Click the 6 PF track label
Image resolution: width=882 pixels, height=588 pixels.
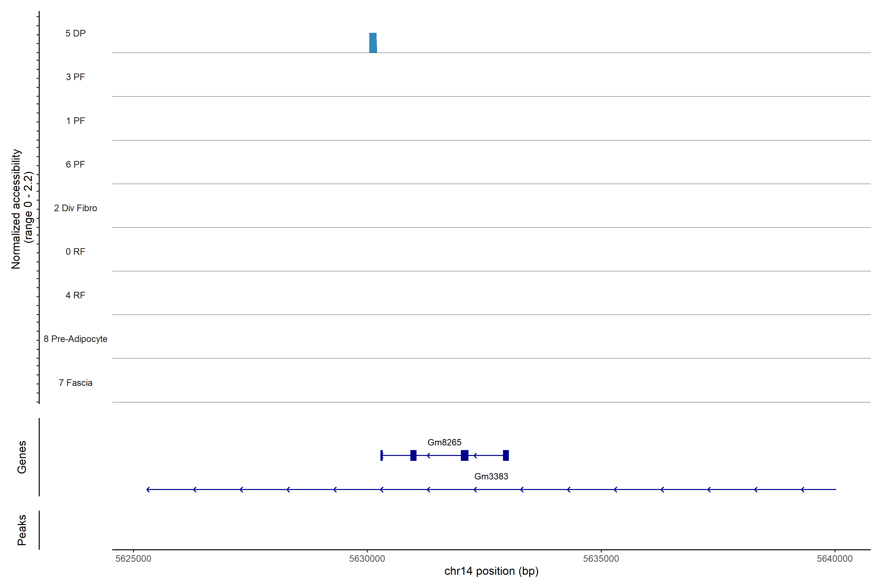[x=75, y=164]
